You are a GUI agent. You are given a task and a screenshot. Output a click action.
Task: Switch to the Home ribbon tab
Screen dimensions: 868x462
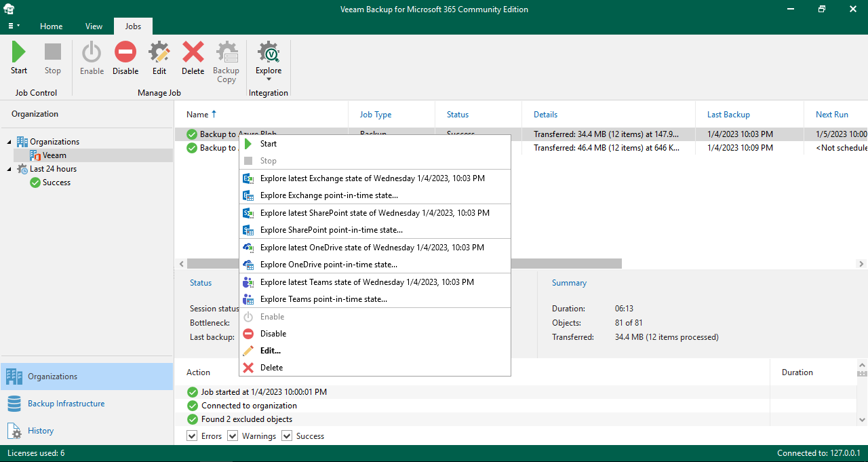pyautogui.click(x=52, y=26)
